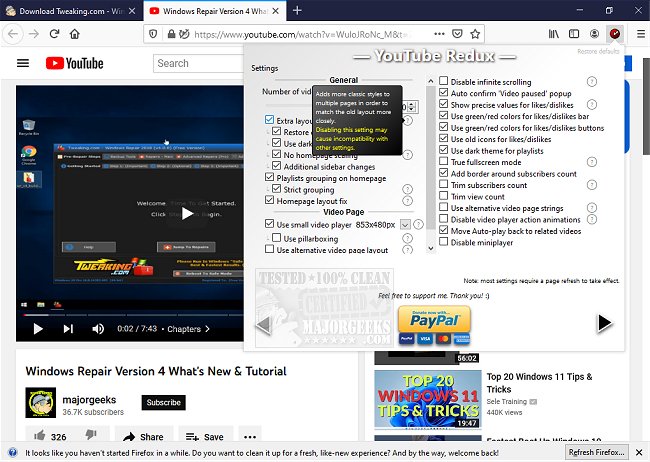The height and width of the screenshot is (462, 650).
Task: Open page actions three-dot menu in address bar
Action: [439, 34]
